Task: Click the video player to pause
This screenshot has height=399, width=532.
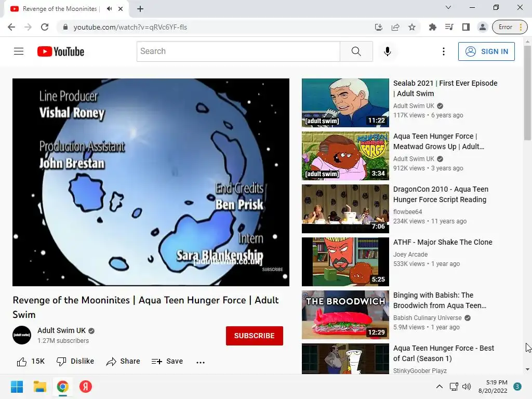Action: pyautogui.click(x=151, y=182)
